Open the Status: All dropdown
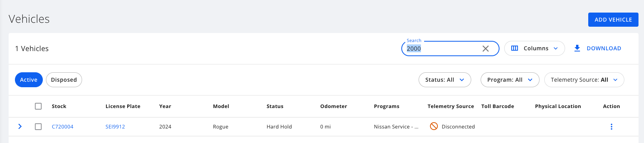Viewport: 644px width, 143px height. pos(445,80)
